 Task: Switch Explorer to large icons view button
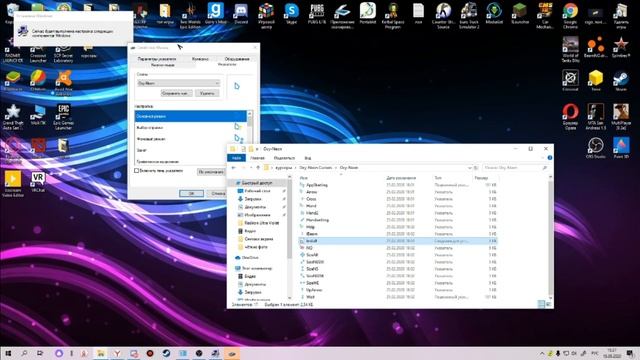click(x=549, y=304)
